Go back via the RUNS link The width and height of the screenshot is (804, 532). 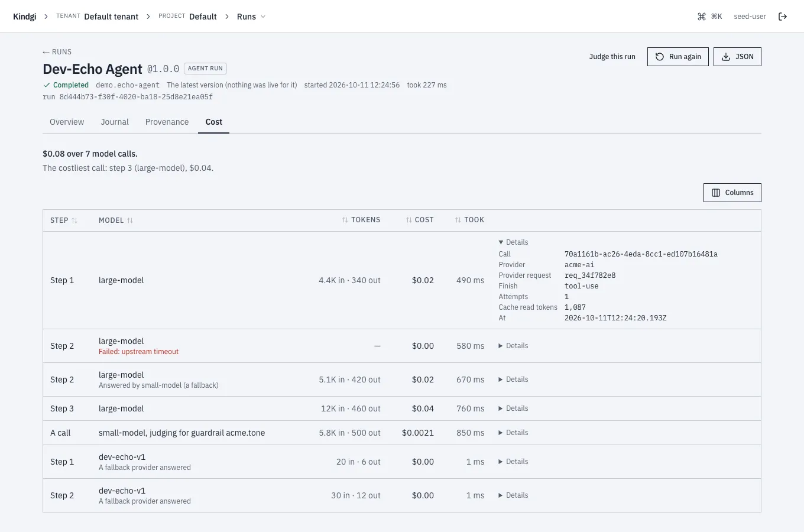pyautogui.click(x=57, y=52)
